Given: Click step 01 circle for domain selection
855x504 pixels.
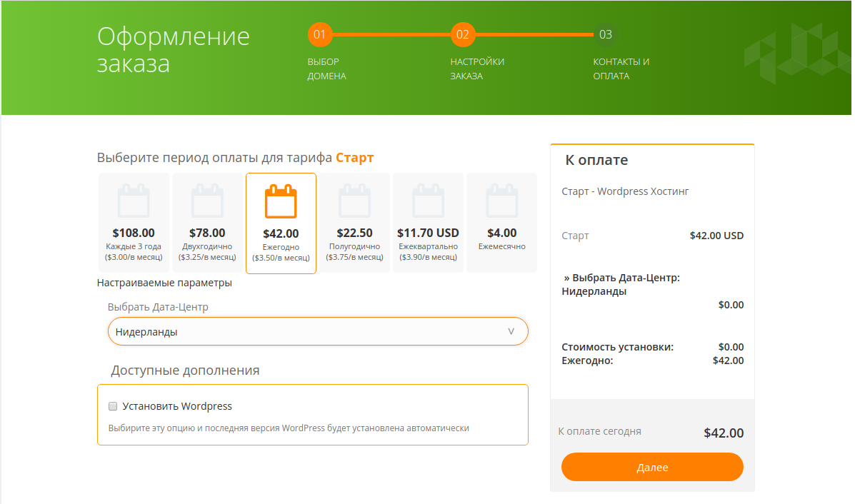Looking at the screenshot, I should [320, 35].
